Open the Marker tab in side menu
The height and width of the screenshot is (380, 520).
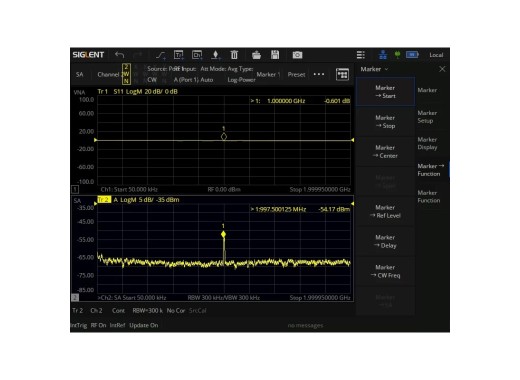[427, 90]
